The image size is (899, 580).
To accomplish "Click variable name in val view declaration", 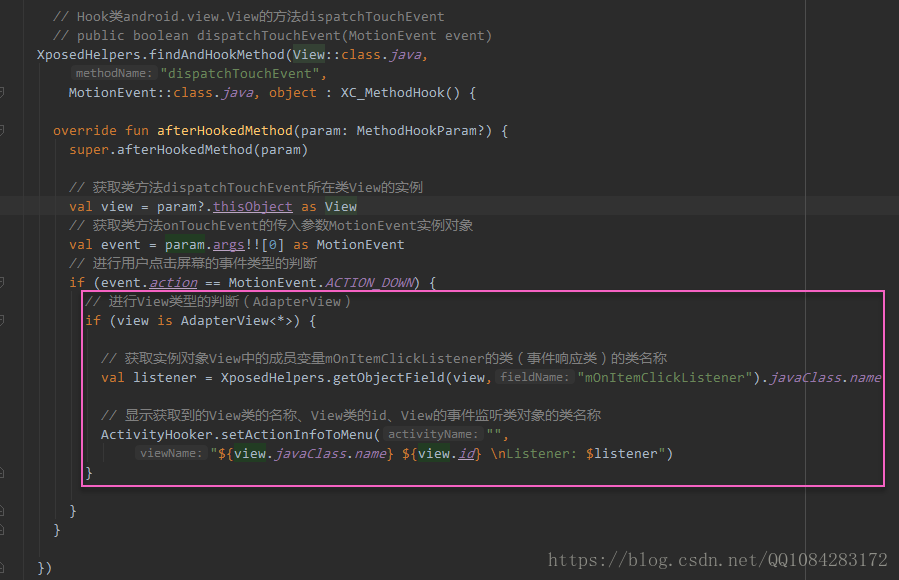I will coord(117,206).
